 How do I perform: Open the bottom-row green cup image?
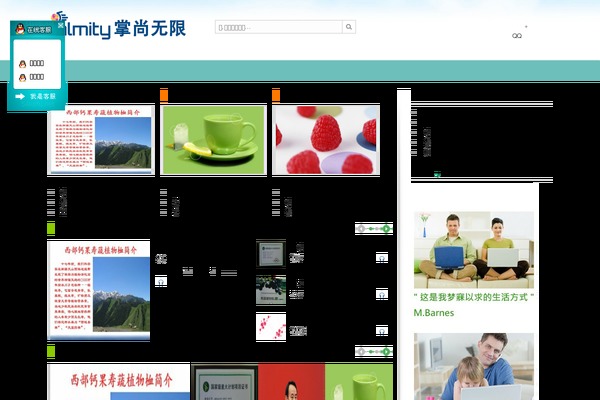(x=359, y=382)
